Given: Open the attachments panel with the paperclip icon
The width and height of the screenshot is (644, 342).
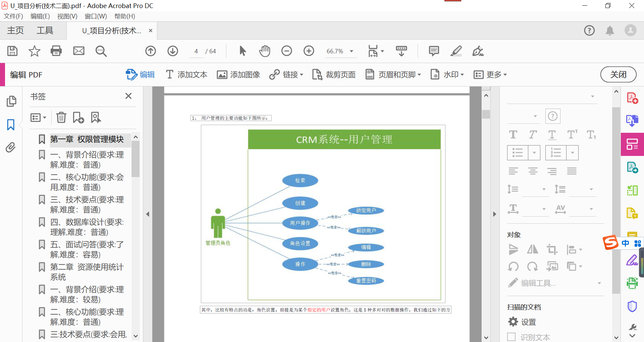Looking at the screenshot, I should point(11,148).
